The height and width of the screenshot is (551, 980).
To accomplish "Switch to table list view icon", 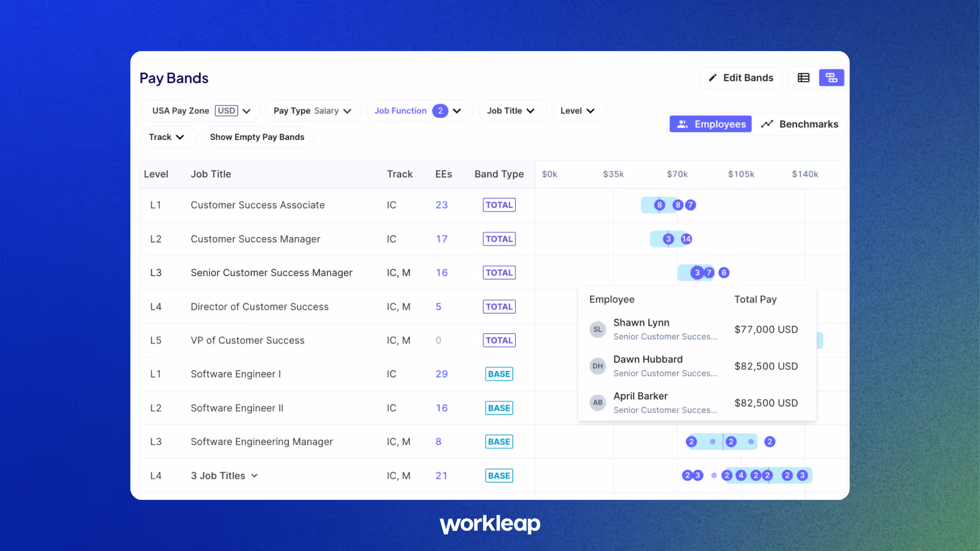I will point(803,78).
